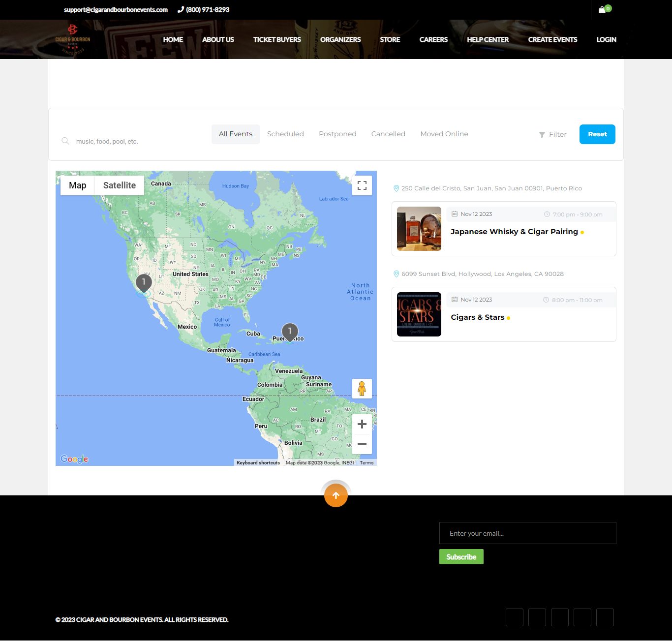Click the 6099 Sunset Blvd address
The width and height of the screenshot is (672, 641).
point(483,274)
